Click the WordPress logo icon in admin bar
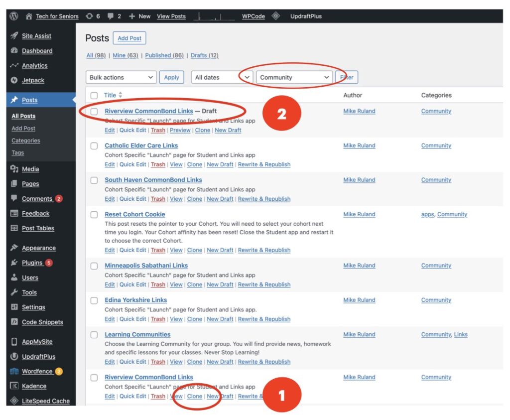 [x=14, y=16]
